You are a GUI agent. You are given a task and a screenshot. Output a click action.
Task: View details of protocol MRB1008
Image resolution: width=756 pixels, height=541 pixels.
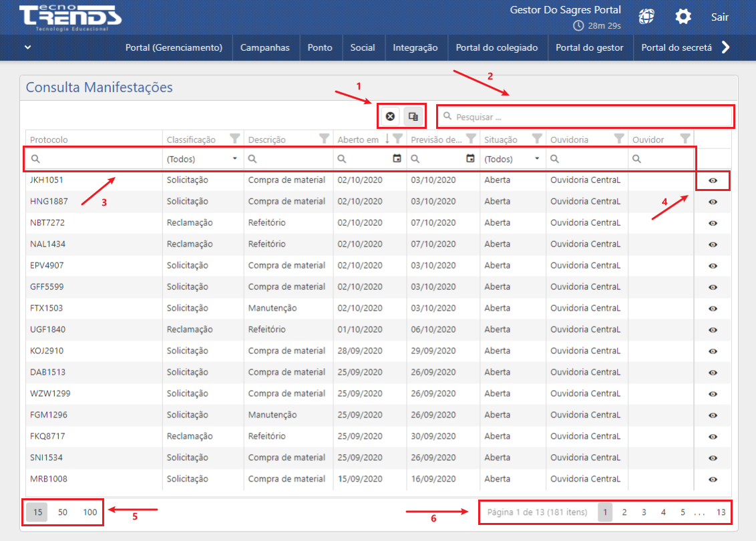[713, 480]
